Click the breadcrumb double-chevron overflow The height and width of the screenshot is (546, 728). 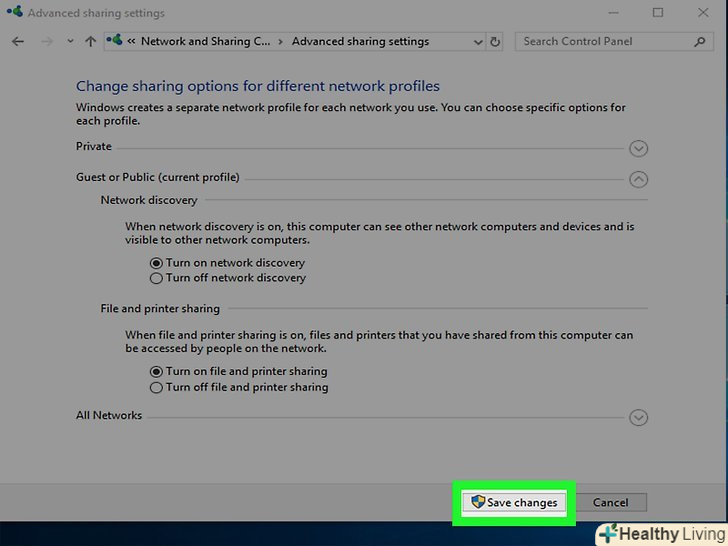coord(131,42)
